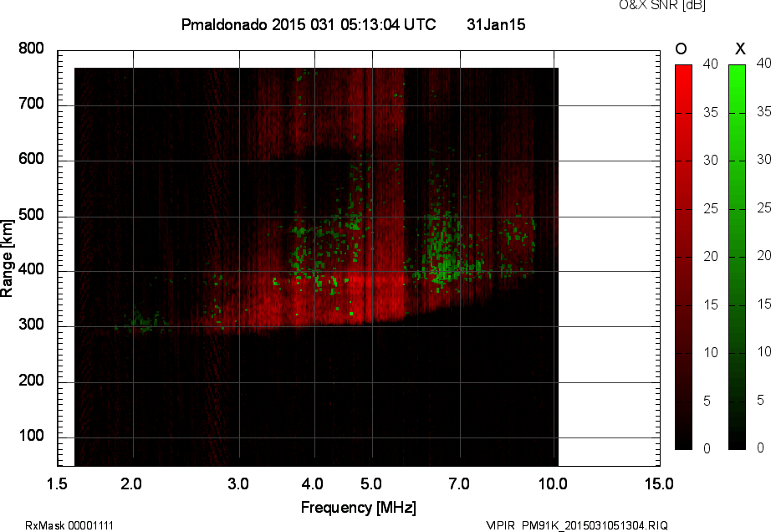Click the letter O above red scale
771x532 pixels.
click(x=681, y=49)
